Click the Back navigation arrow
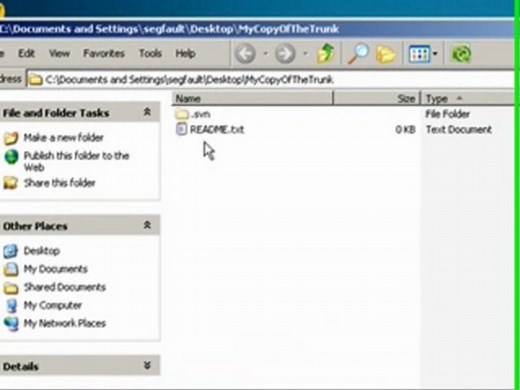This screenshot has height=390, width=520. pos(245,53)
